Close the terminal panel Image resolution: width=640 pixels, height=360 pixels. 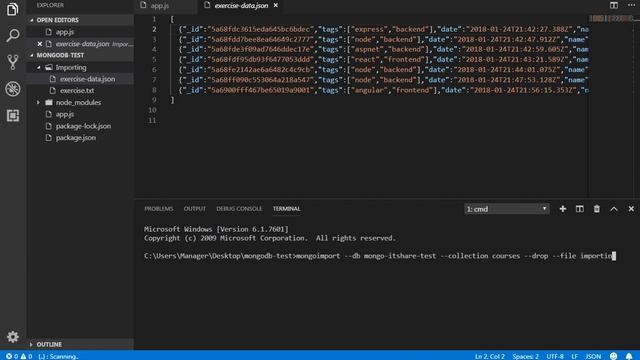(x=631, y=209)
